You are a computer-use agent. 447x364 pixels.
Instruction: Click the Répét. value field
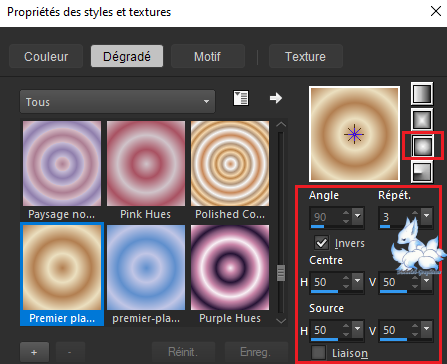(395, 217)
